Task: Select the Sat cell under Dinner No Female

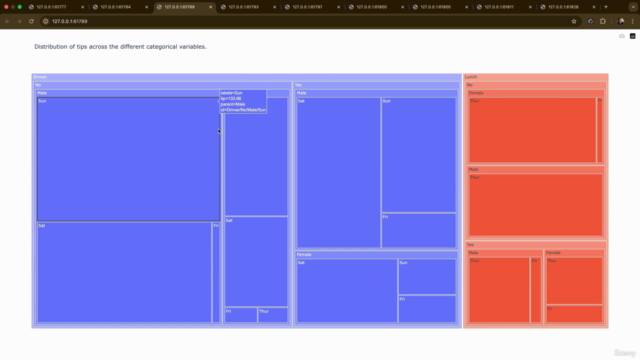Action: click(256, 262)
